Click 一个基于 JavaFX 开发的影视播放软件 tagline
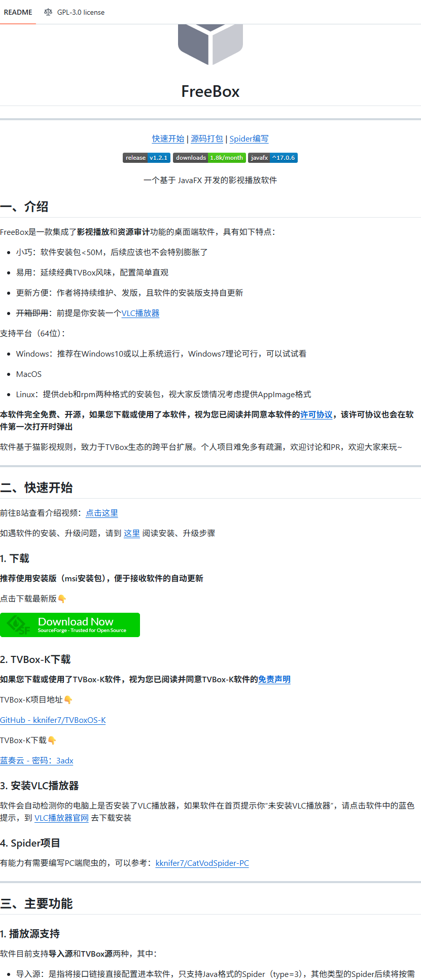This screenshot has width=421, height=980. (210, 180)
